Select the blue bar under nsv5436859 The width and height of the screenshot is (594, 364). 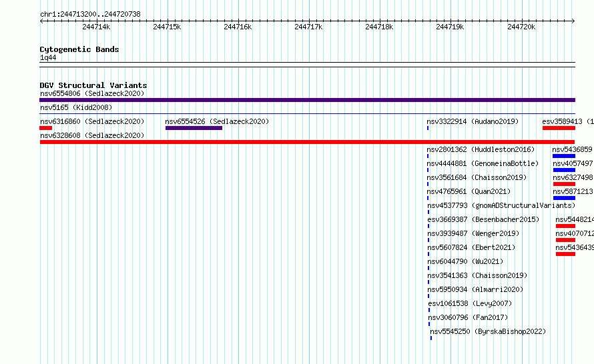tap(564, 156)
